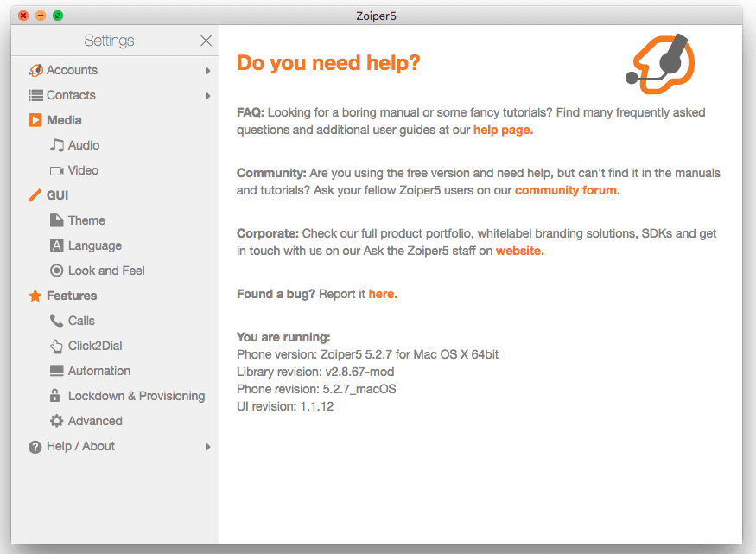Click the Theme file icon
This screenshot has height=554, width=756.
tap(57, 220)
